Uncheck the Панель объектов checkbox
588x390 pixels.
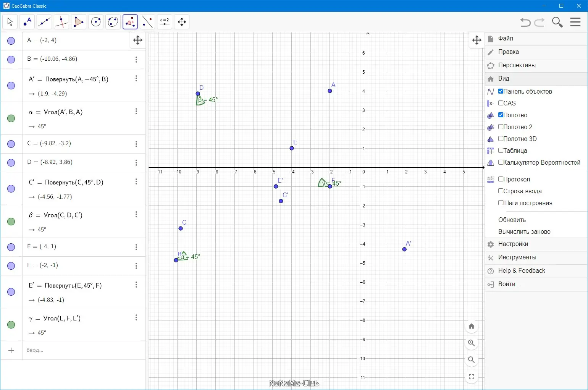click(501, 91)
